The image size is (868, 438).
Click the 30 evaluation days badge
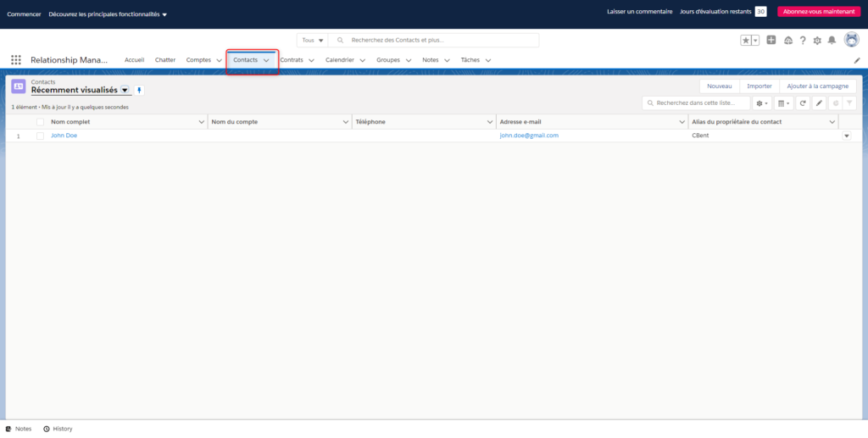coord(760,12)
